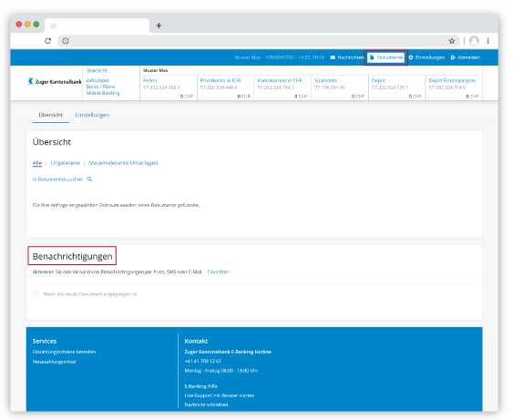This screenshot has width=523, height=420.
Task: Click the current browser tab
Action: click(97, 26)
